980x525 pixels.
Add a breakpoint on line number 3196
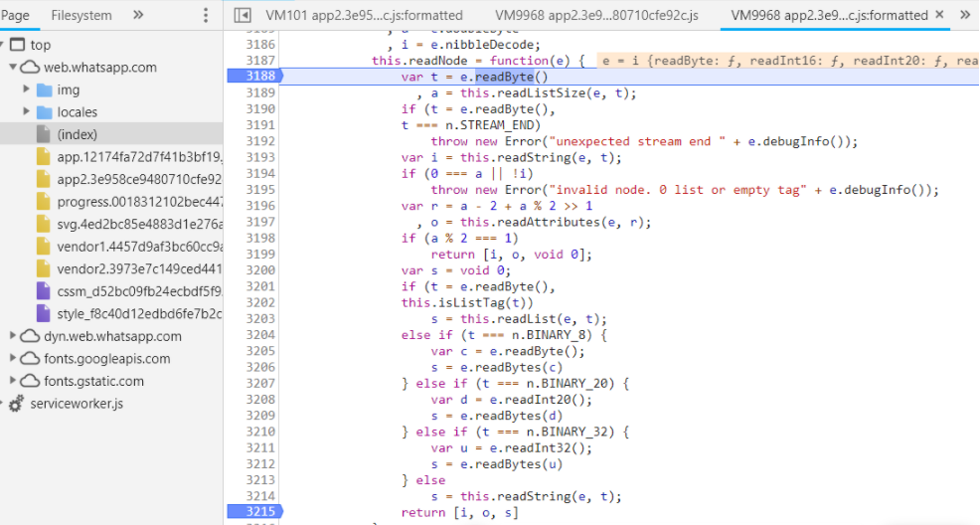pos(260,206)
